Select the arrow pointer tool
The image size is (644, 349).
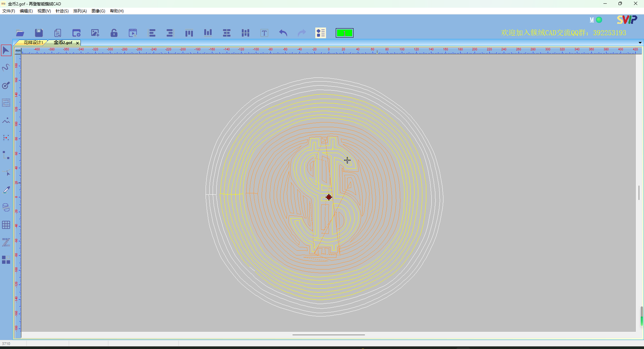coord(6,51)
